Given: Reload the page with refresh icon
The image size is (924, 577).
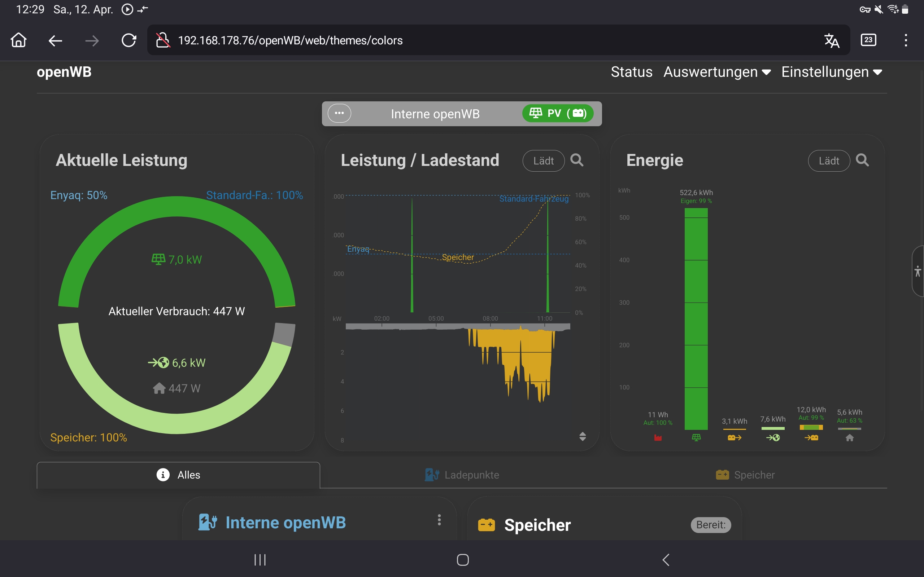Looking at the screenshot, I should pyautogui.click(x=128, y=40).
